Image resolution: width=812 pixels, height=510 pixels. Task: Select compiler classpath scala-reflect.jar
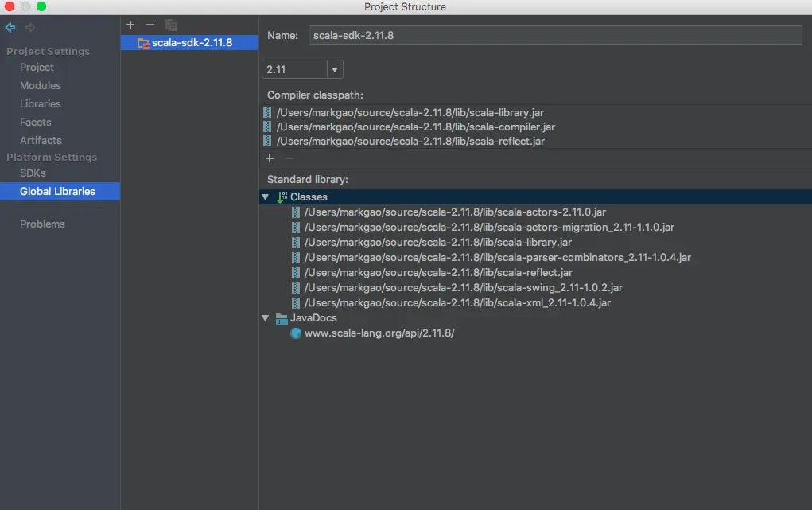tap(410, 142)
